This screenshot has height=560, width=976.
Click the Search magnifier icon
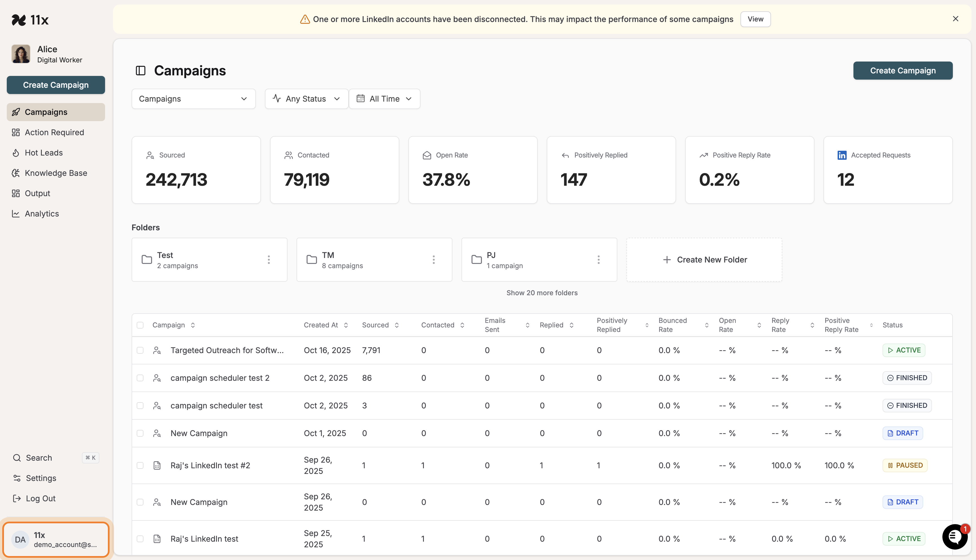pyautogui.click(x=17, y=458)
